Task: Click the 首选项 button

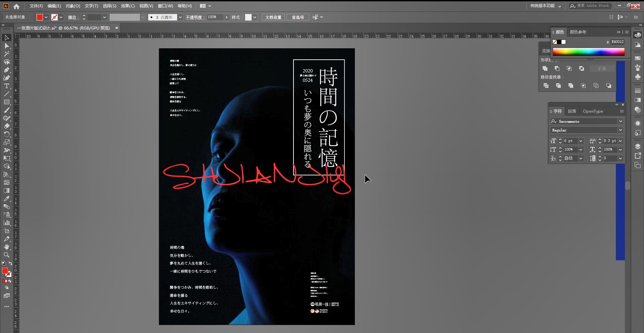Action: pyautogui.click(x=298, y=17)
